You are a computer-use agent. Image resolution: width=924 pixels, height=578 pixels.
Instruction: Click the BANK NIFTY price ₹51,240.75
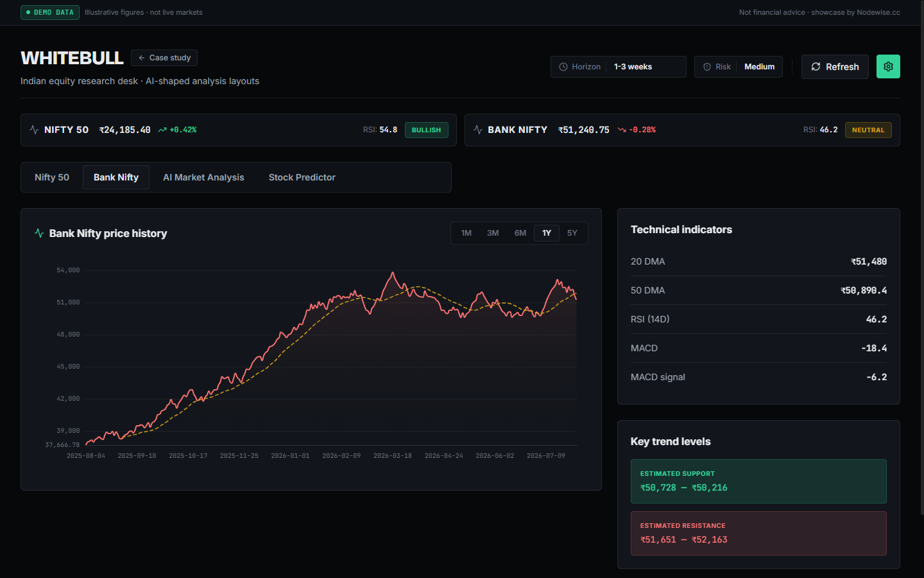(x=584, y=130)
